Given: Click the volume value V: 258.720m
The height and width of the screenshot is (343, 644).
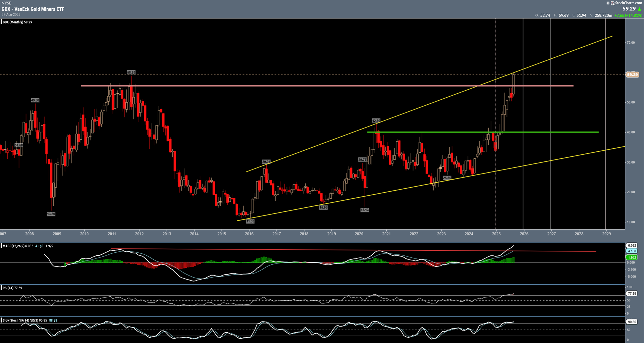Looking at the screenshot, I should pyautogui.click(x=601, y=15).
